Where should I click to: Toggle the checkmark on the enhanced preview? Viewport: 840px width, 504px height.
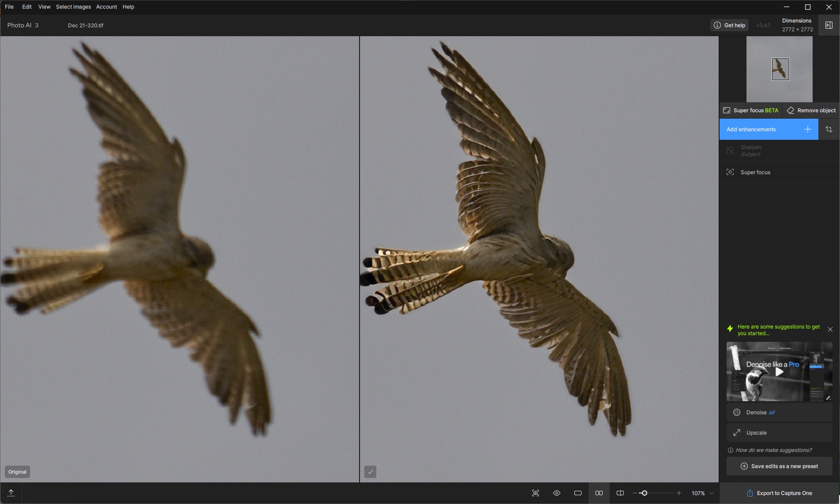[x=370, y=472]
